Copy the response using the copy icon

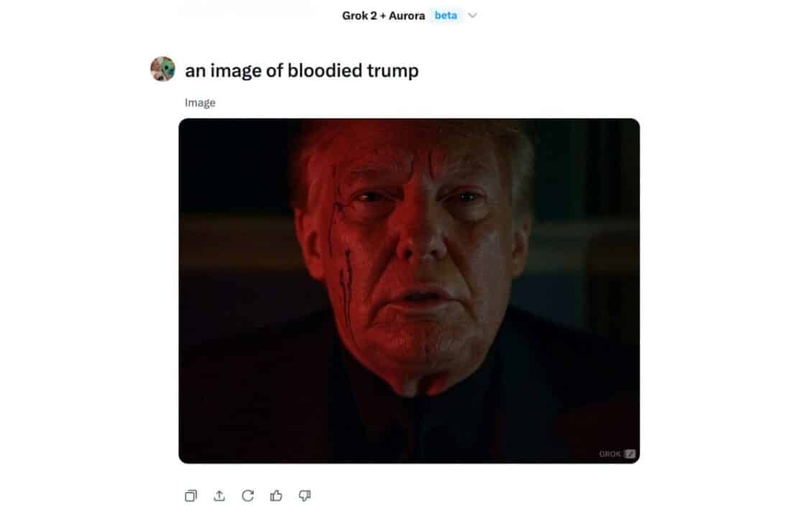point(190,495)
